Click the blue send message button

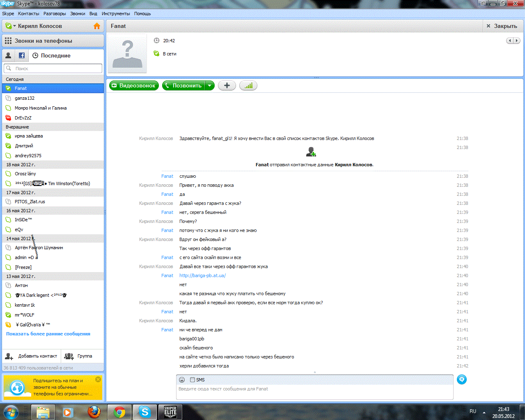click(462, 379)
